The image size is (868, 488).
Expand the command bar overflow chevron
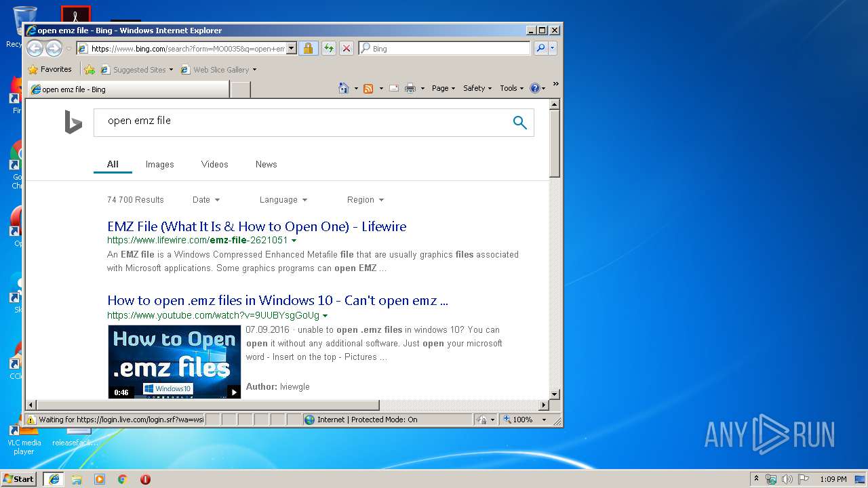(555, 84)
